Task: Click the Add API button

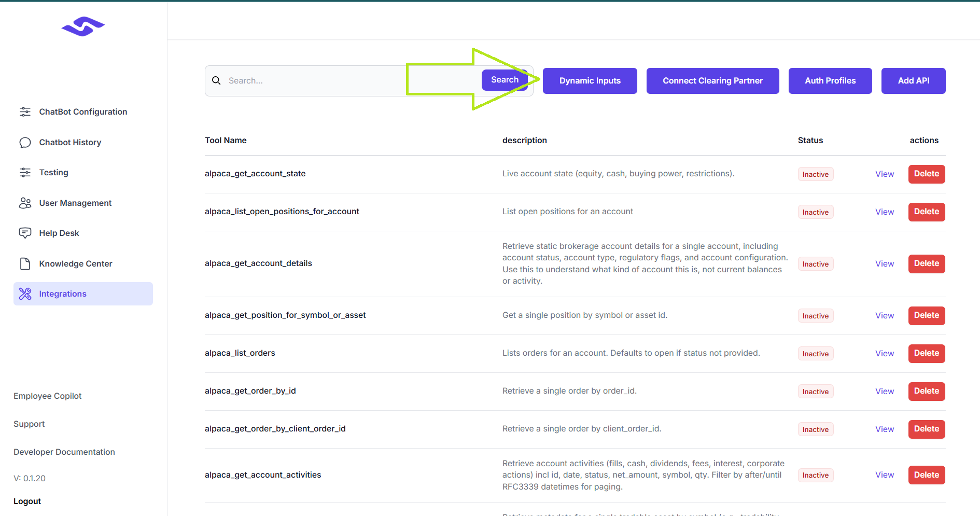Action: pos(913,81)
